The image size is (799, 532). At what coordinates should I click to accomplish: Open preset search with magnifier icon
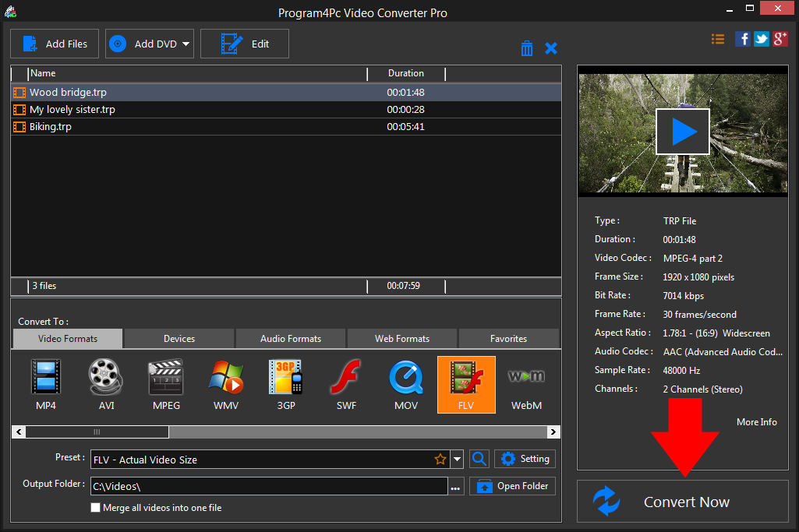point(479,459)
